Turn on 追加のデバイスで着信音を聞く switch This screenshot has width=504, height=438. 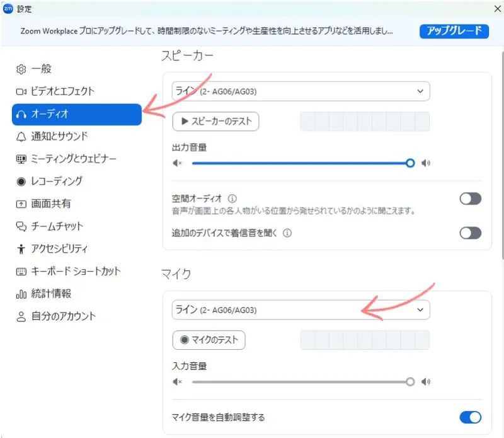click(470, 233)
